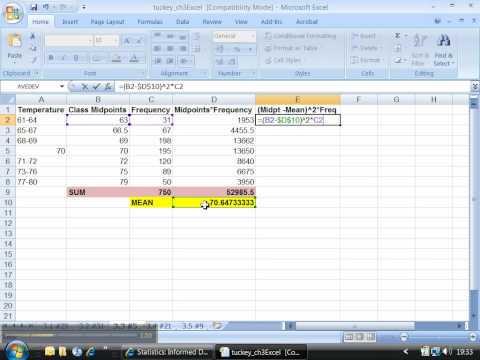The image size is (480, 360).
Task: Select the SUM label cell
Action: tap(98, 192)
